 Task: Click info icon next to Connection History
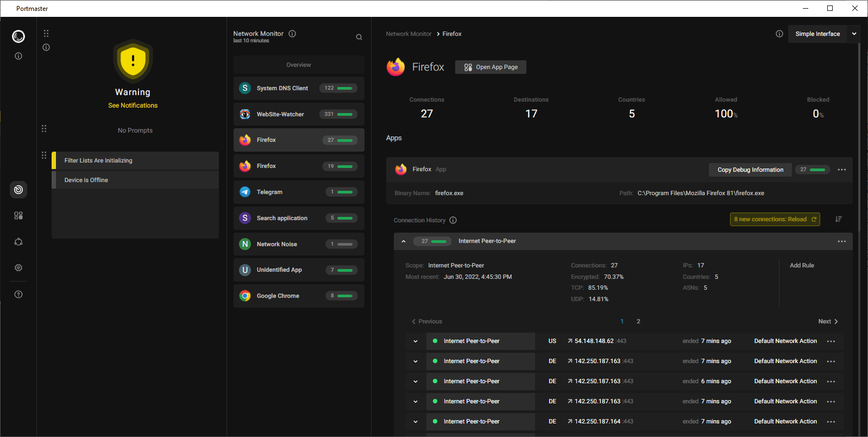coord(453,220)
